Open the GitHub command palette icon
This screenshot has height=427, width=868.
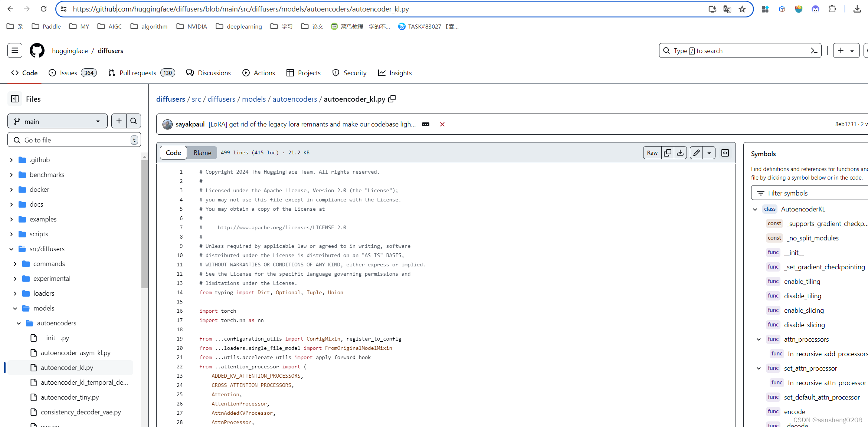815,51
